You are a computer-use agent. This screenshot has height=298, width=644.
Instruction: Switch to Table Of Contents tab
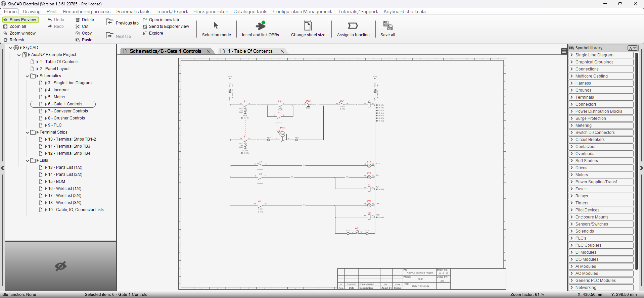(x=250, y=51)
